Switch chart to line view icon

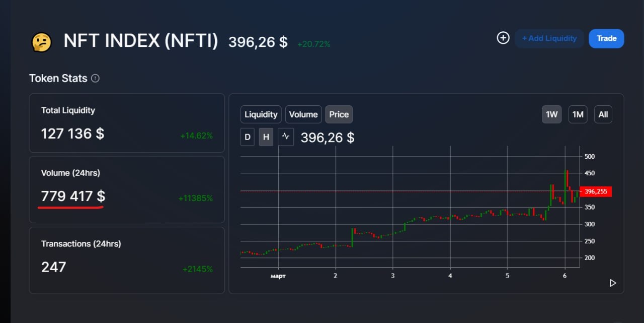(286, 137)
